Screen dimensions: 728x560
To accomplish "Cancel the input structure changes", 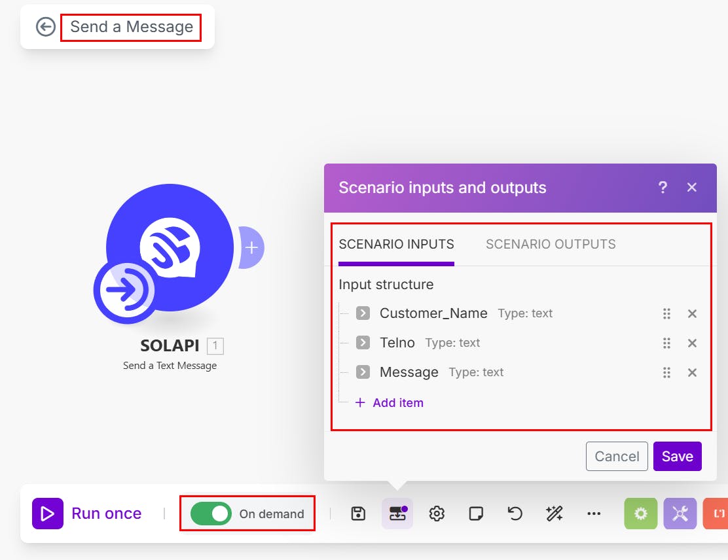I will click(617, 457).
